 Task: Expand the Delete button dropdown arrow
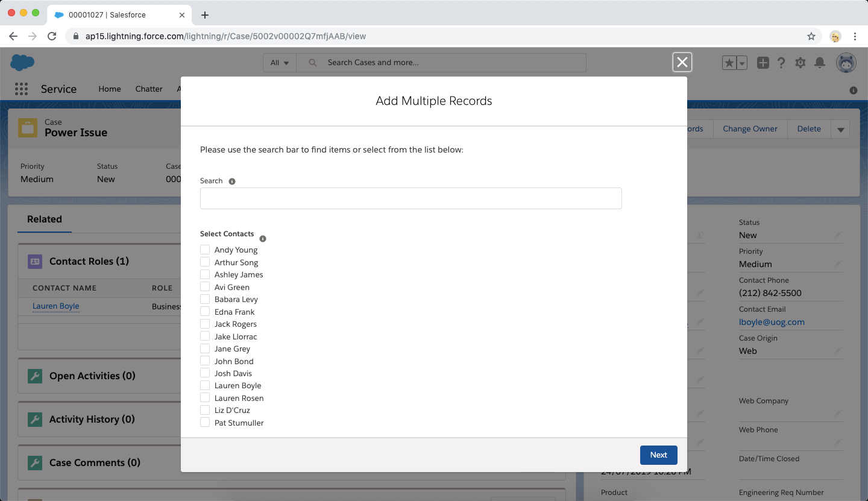840,128
